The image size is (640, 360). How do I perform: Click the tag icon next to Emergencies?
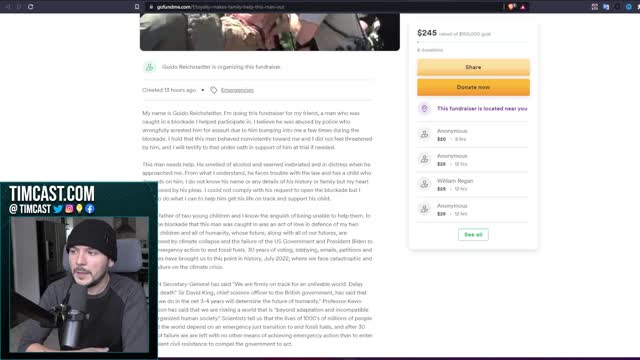tap(213, 90)
